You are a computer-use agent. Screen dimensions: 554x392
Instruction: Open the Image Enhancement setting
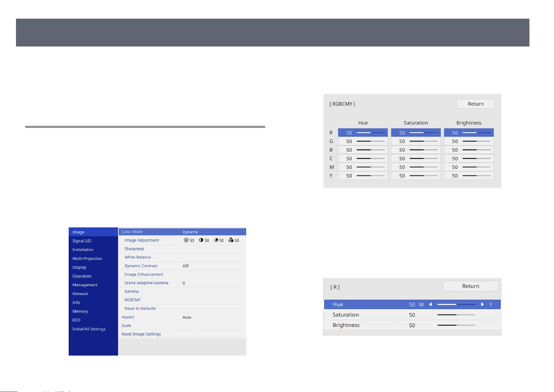tap(182, 274)
